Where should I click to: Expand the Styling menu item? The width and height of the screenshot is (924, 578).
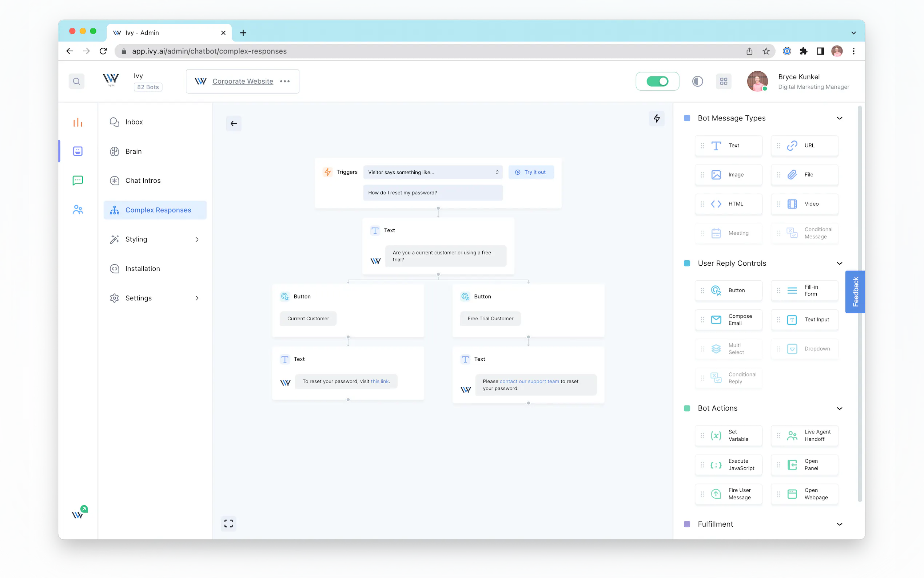point(155,239)
